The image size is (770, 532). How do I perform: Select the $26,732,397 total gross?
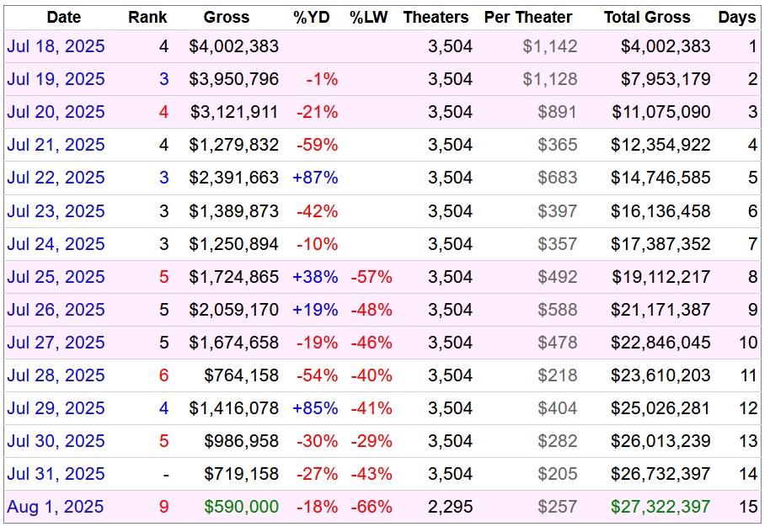coord(661,475)
